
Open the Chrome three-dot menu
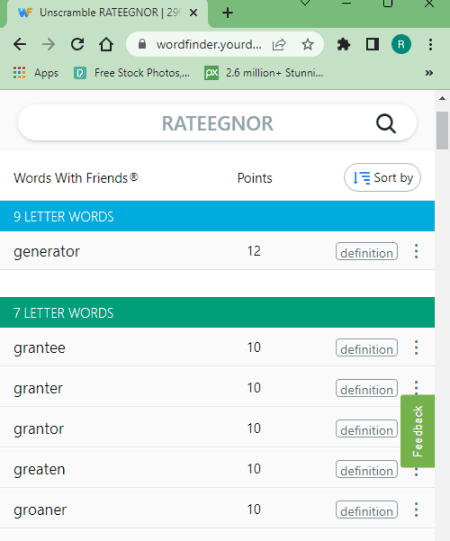(430, 45)
